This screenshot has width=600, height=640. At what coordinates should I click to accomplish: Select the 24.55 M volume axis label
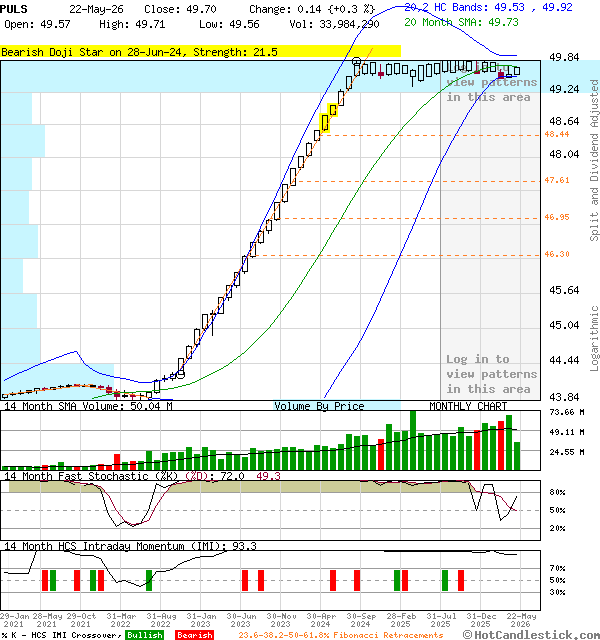[x=567, y=452]
